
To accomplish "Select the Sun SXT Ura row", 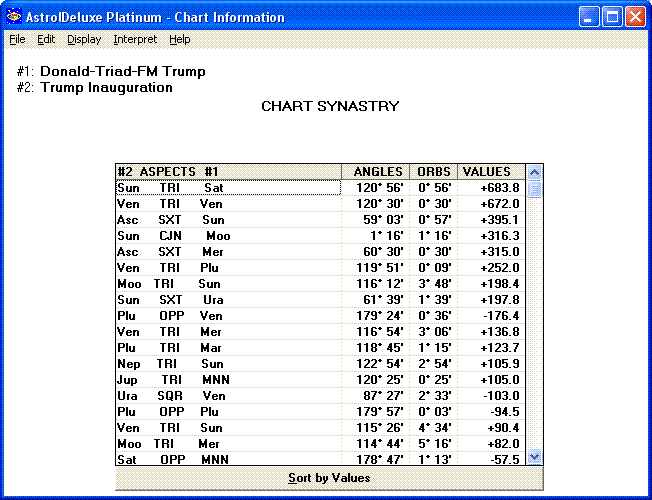I will tap(320, 300).
